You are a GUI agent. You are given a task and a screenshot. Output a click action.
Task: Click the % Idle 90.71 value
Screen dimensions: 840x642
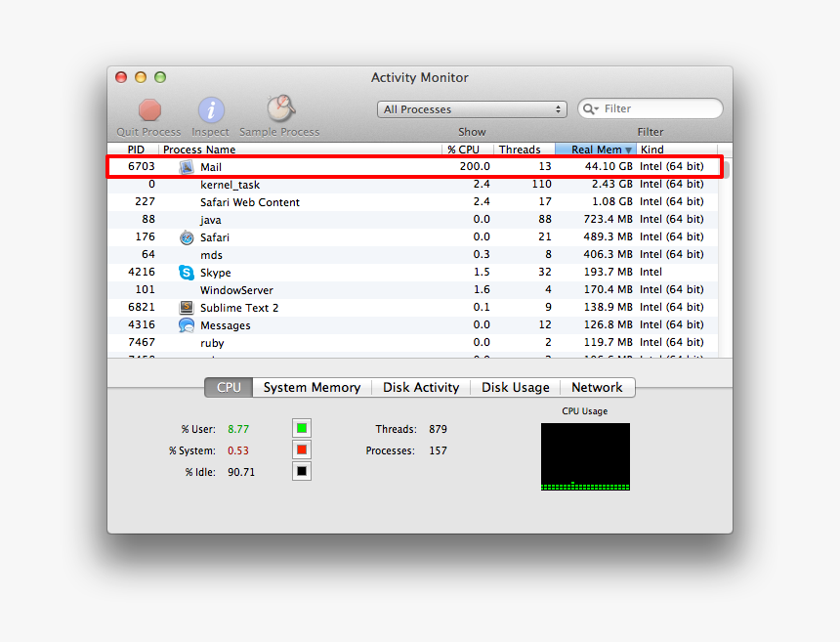point(241,472)
